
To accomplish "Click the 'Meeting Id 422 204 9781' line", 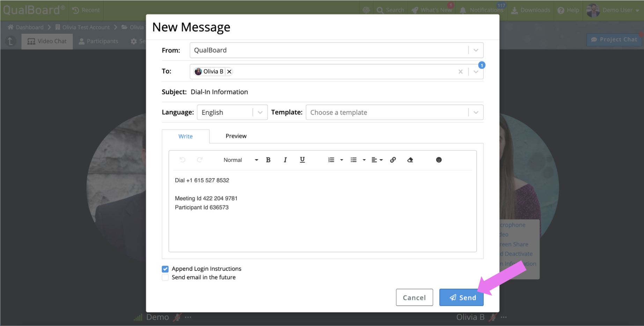I will tap(206, 199).
